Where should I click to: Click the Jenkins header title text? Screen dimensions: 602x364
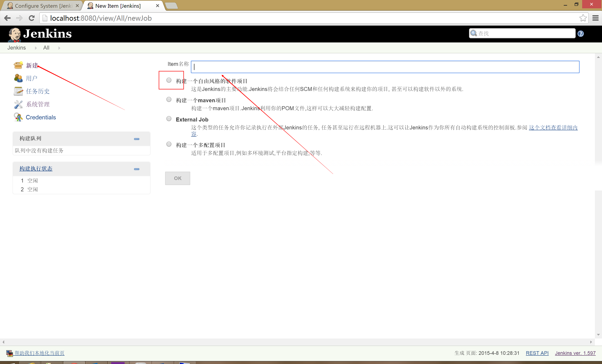pos(47,34)
